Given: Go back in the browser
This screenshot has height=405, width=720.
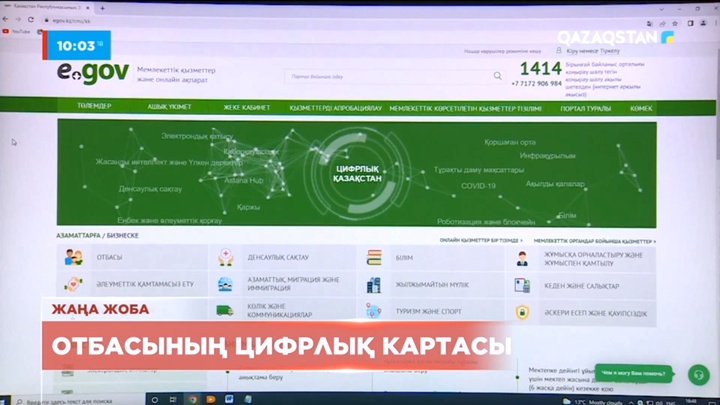Looking at the screenshot, I should 6,19.
